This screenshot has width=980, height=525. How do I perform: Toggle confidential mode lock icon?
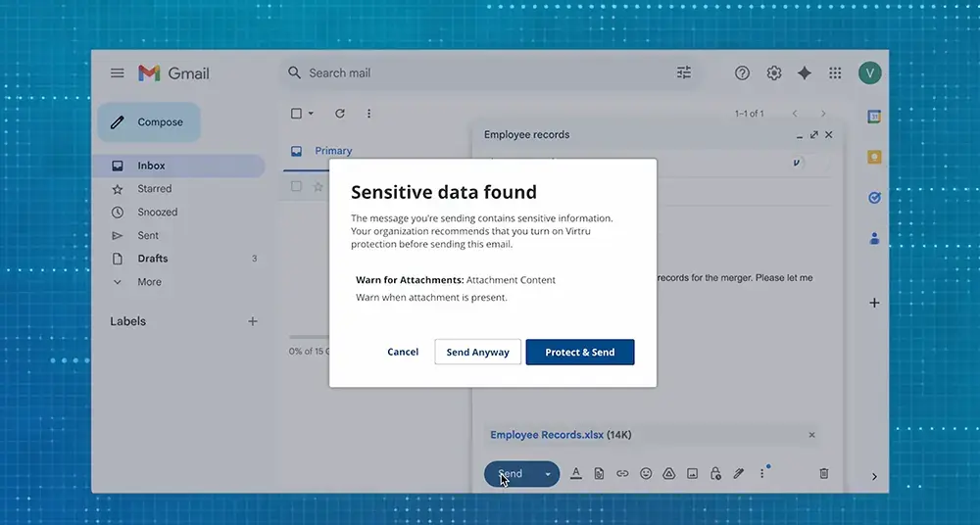[715, 474]
